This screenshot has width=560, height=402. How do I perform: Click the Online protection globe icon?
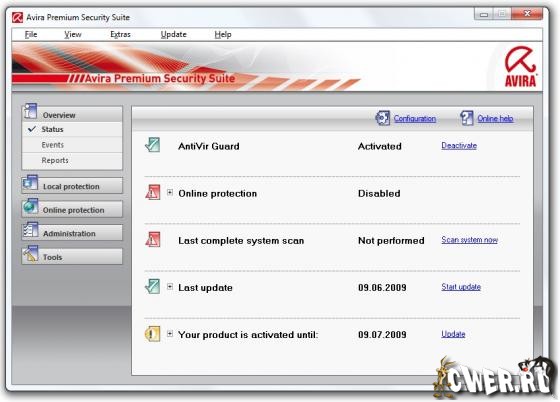30,206
